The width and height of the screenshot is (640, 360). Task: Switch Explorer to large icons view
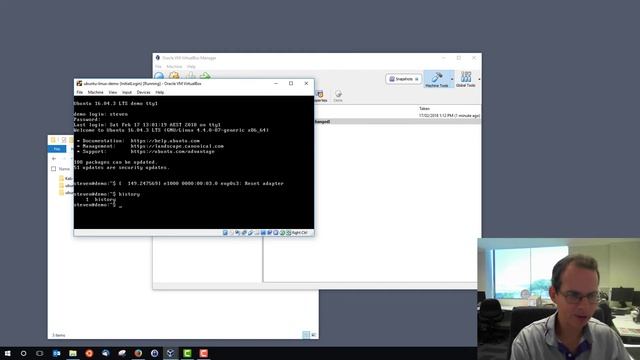[x=313, y=335]
